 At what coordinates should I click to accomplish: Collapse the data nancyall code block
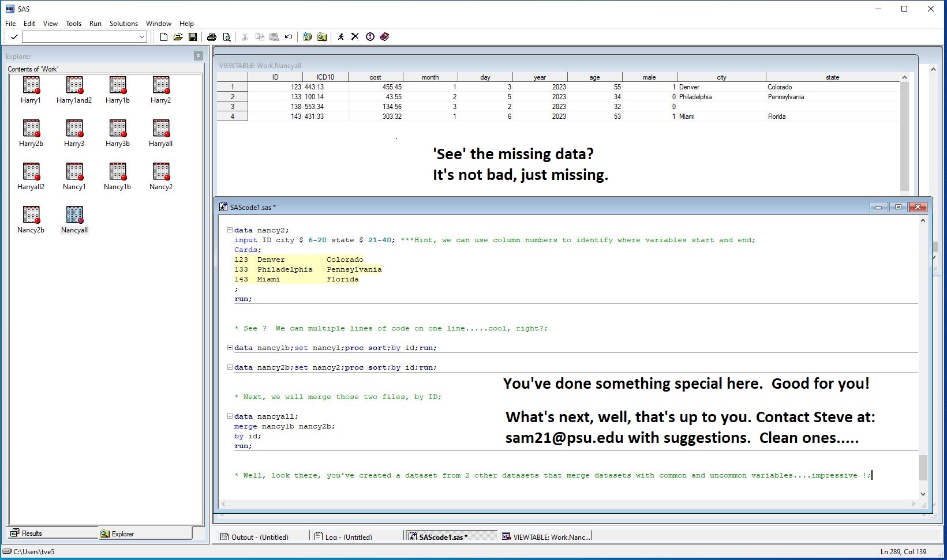coord(230,416)
